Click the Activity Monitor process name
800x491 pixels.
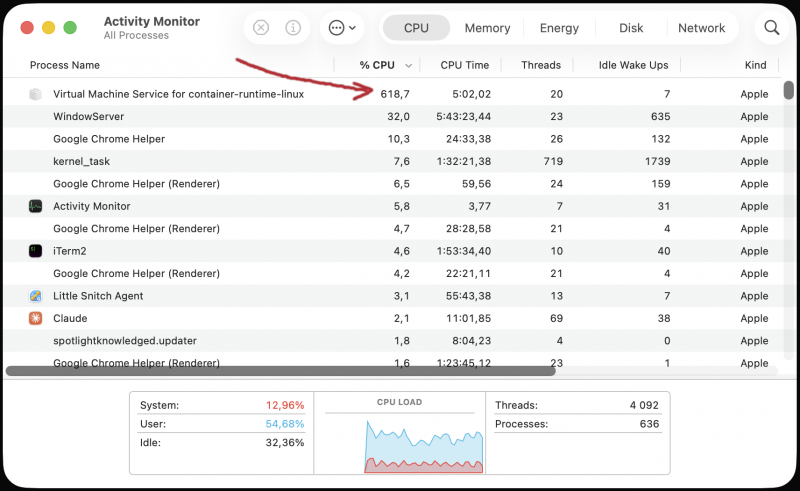[x=92, y=206]
